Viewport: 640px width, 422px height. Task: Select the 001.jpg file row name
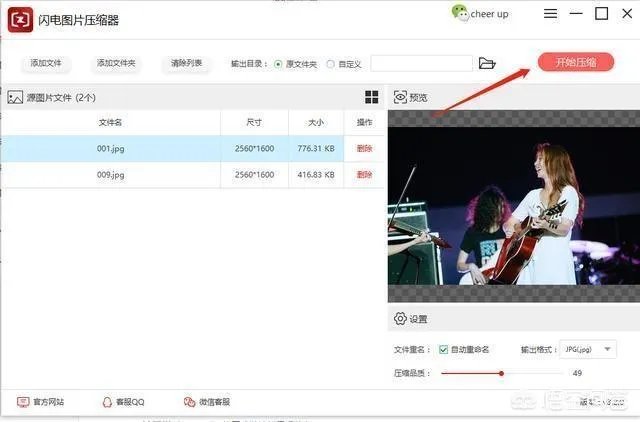pyautogui.click(x=111, y=149)
